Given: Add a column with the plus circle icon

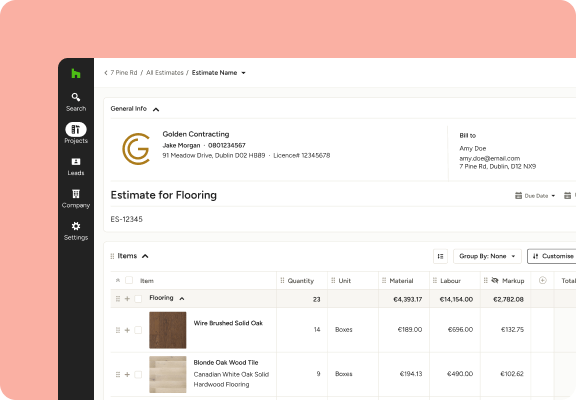Looking at the screenshot, I should [x=543, y=281].
